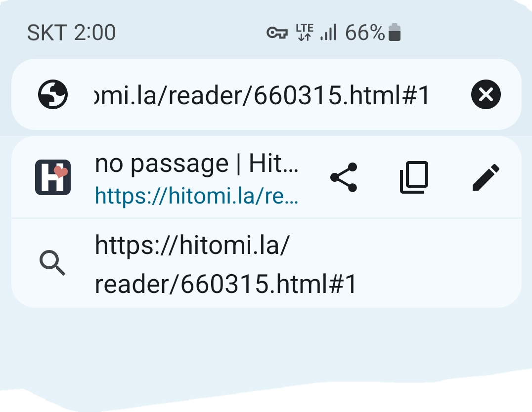Viewport: 532px width, 412px height.
Task: Tap the battery icon in status bar
Action: [x=394, y=32]
